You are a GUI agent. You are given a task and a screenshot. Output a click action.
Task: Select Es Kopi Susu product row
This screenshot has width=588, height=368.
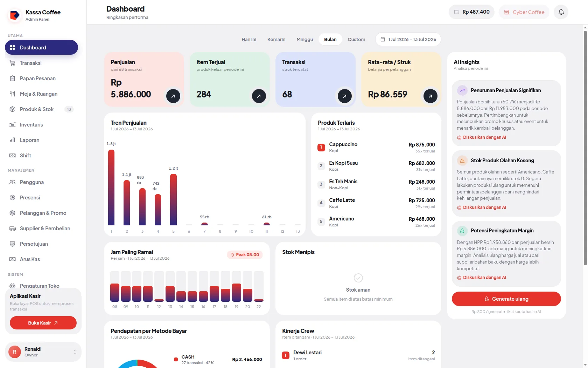pos(376,166)
